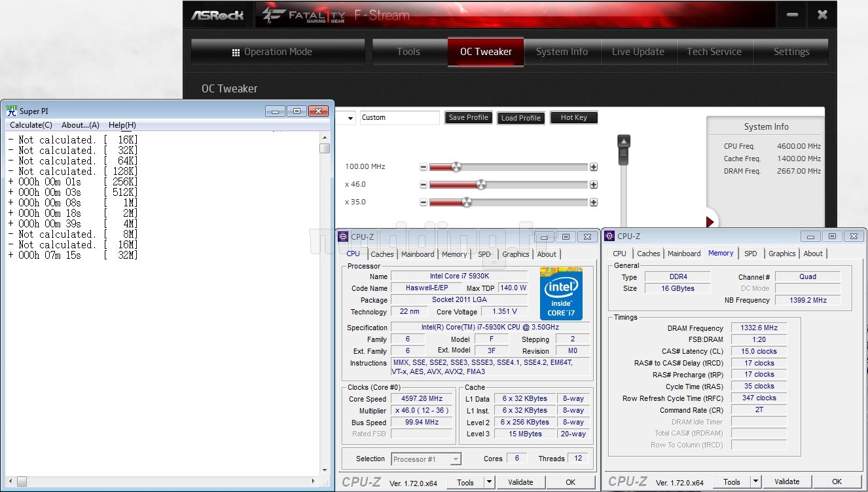The height and width of the screenshot is (492, 868).
Task: Open the profile dropdown next to Custom
Action: coord(350,119)
